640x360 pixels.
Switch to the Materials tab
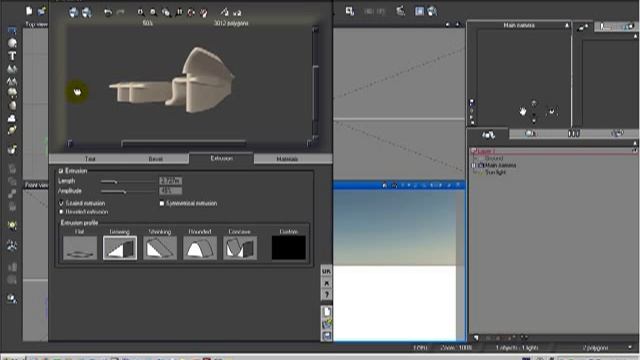[x=287, y=159]
